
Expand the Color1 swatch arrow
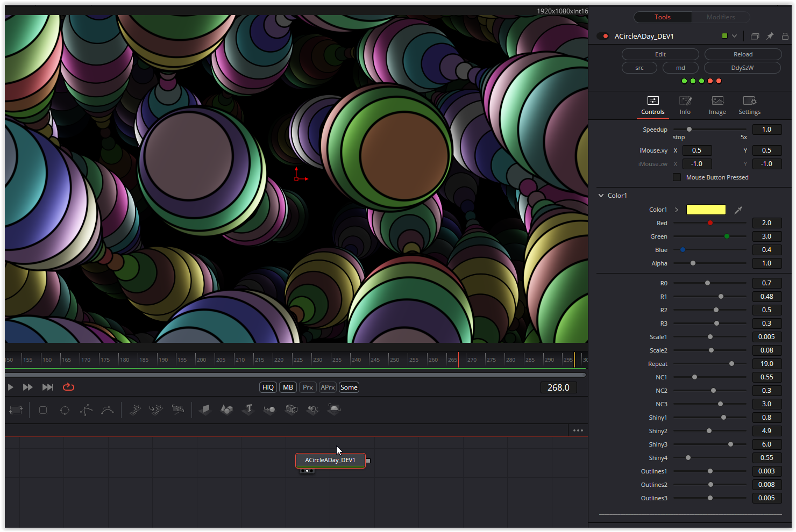(x=677, y=210)
